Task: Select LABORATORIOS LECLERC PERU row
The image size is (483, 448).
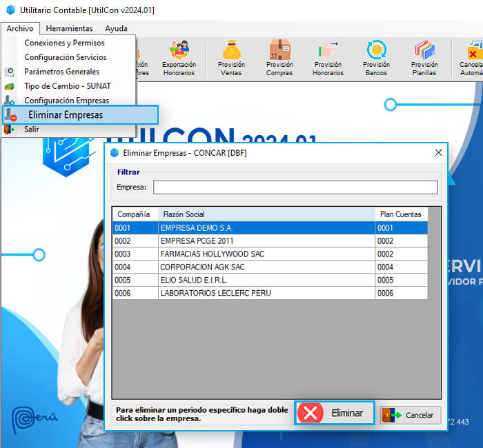Action: pyautogui.click(x=270, y=293)
